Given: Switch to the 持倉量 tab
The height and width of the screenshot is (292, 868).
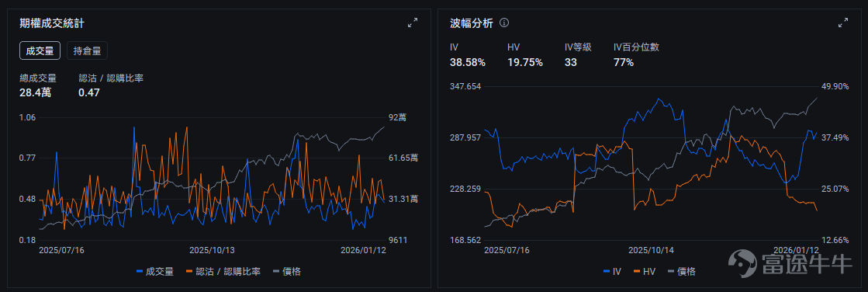Looking at the screenshot, I should pos(87,51).
